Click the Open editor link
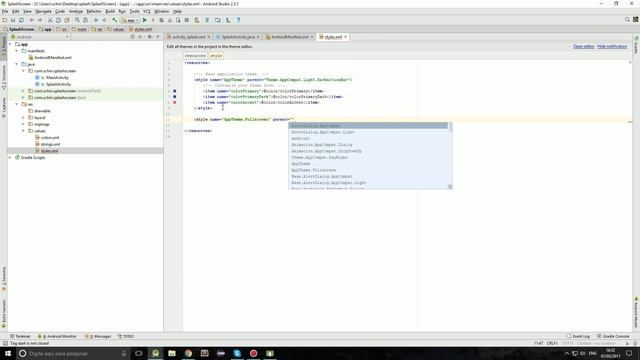The image size is (640, 360). [x=584, y=47]
